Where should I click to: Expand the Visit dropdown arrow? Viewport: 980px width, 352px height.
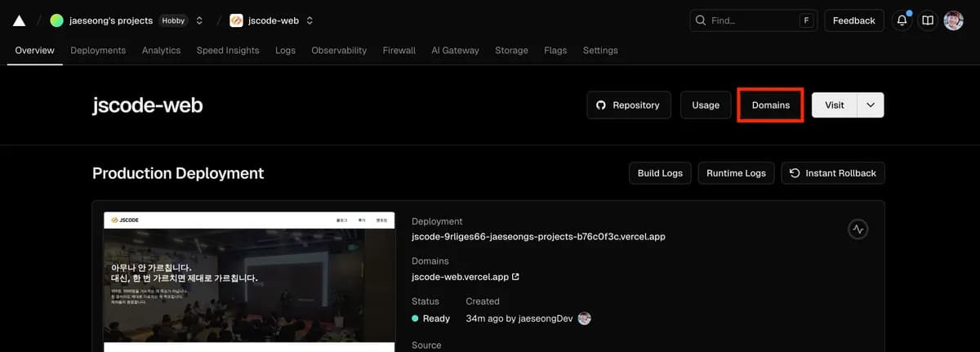(871, 105)
